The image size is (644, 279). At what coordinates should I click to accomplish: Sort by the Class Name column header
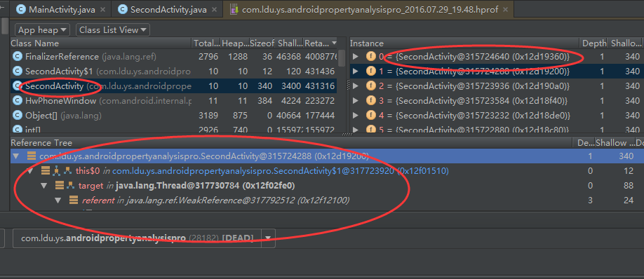(100, 43)
